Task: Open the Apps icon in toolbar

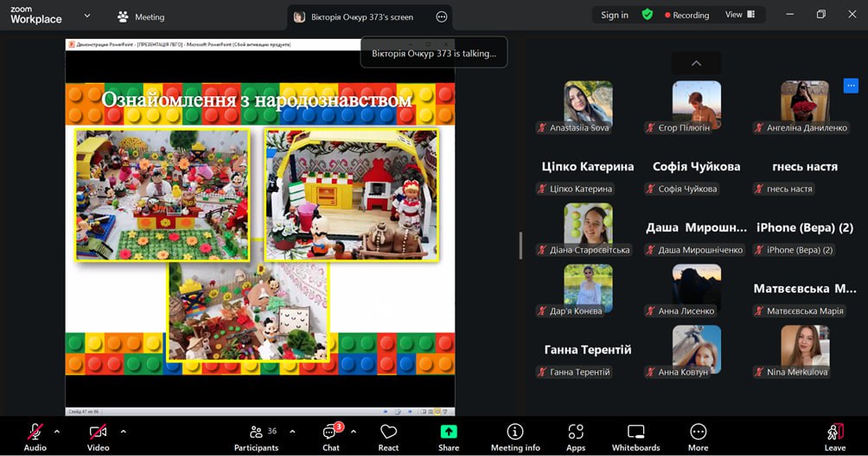Action: (x=576, y=436)
